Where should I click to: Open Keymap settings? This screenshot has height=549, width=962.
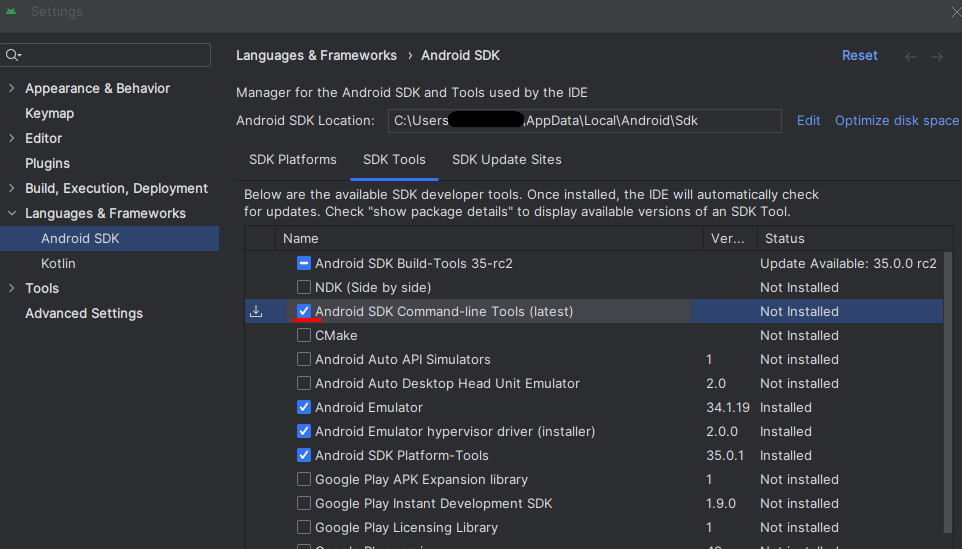(x=49, y=113)
